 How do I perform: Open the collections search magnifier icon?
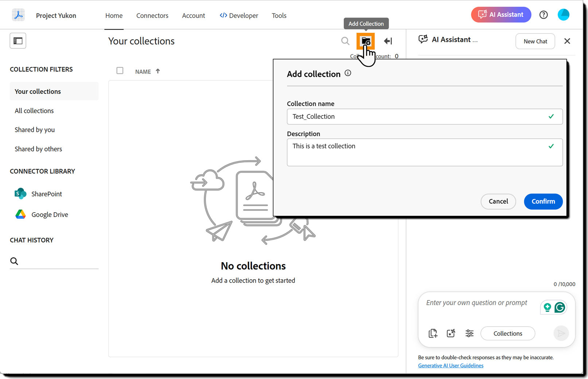coord(345,41)
